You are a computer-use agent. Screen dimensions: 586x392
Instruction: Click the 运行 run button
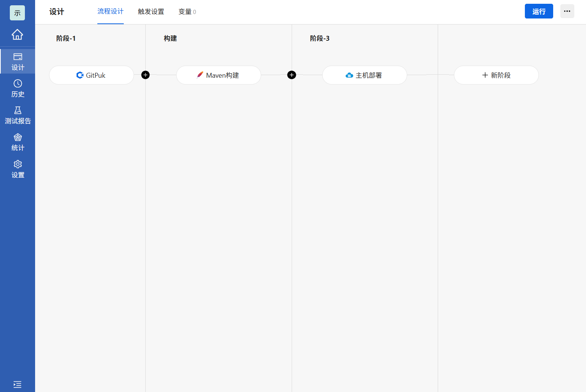tap(539, 11)
